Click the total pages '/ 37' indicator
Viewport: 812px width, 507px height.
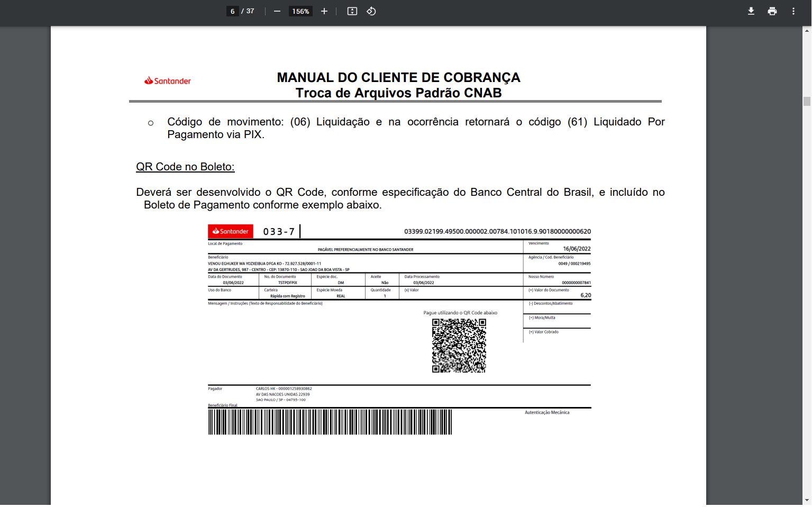tap(248, 11)
